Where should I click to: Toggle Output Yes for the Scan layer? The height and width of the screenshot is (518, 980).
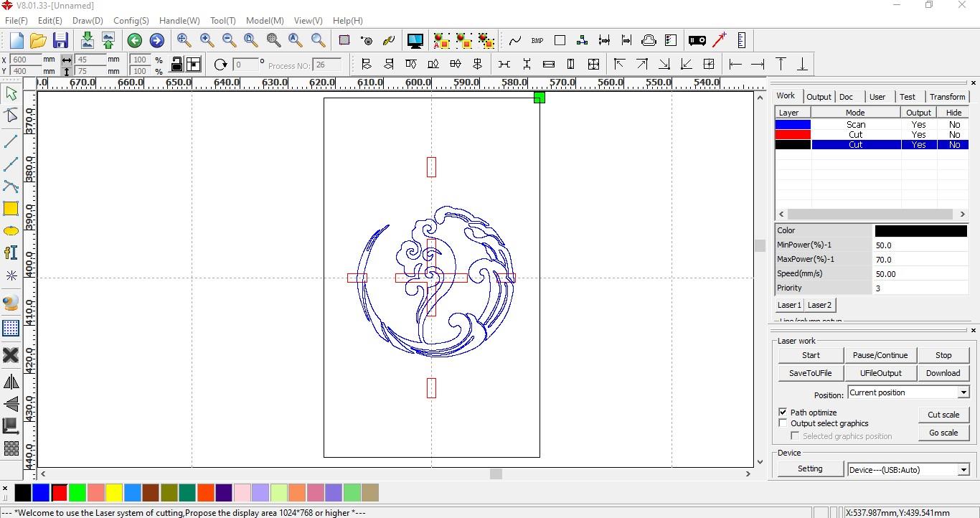coord(918,124)
